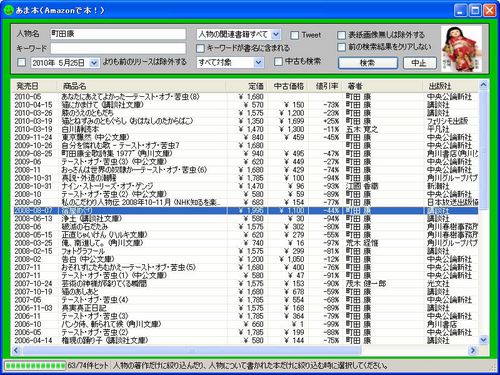The height and width of the screenshot is (375, 500).
Task: Click the +25% discount rate cell
Action: click(331, 121)
